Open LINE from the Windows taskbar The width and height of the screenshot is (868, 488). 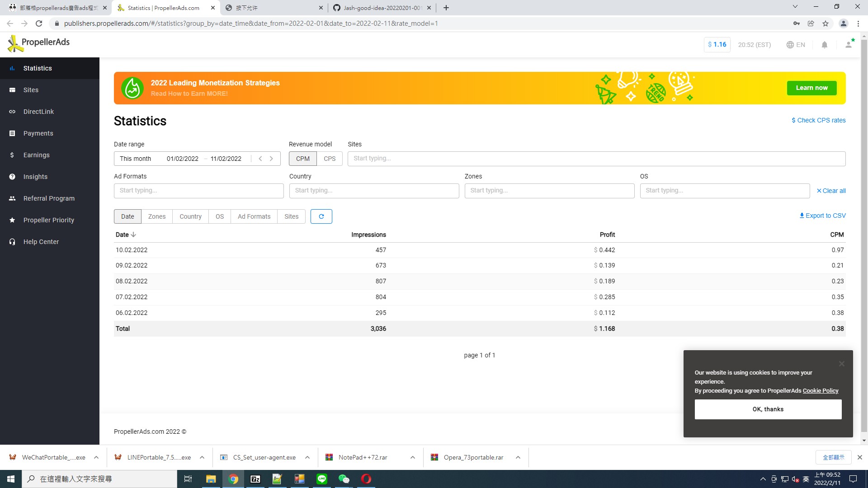point(322,479)
